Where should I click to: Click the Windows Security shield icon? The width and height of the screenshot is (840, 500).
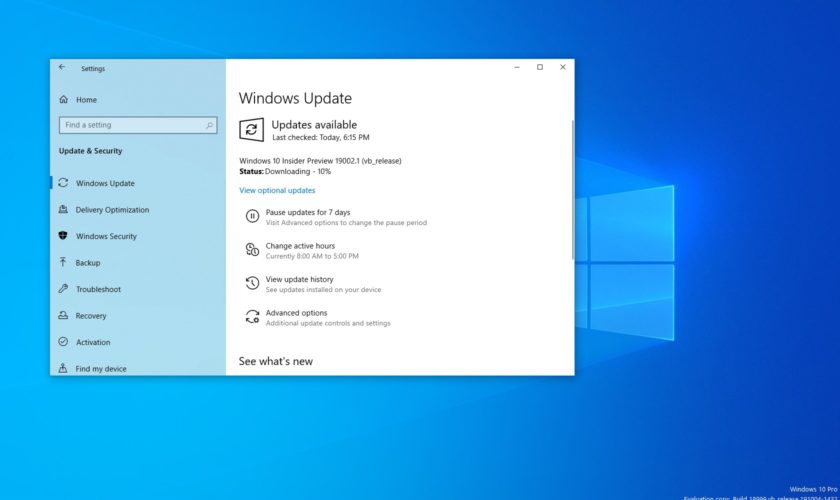coord(63,236)
